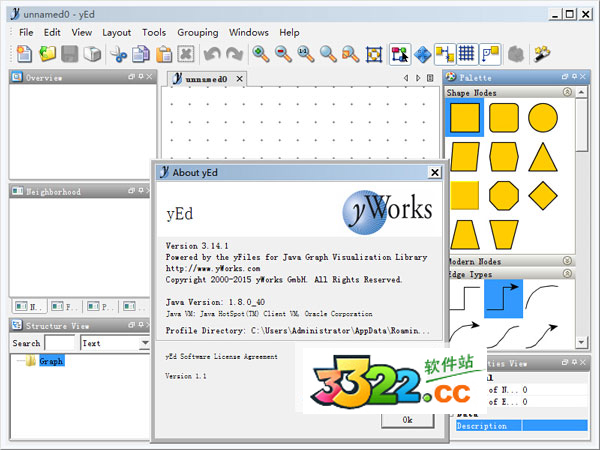Select the Graph item in structure tree
The image size is (600, 450).
click(51, 361)
